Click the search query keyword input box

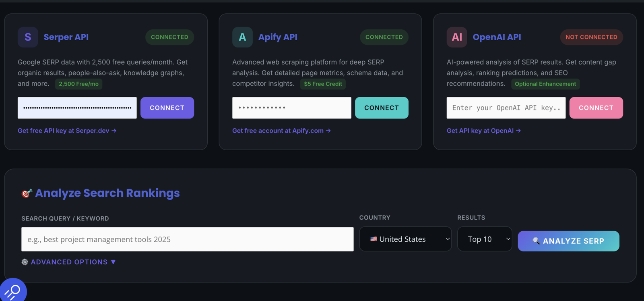click(188, 239)
